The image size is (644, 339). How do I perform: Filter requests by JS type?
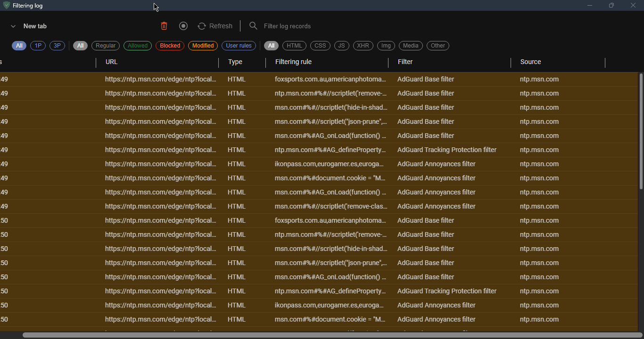coord(341,46)
